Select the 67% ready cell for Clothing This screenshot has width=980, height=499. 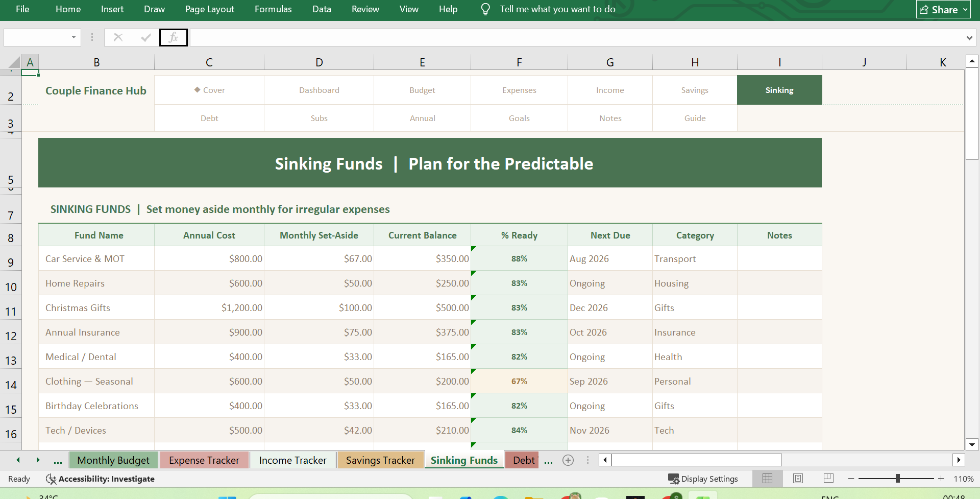[x=519, y=381]
